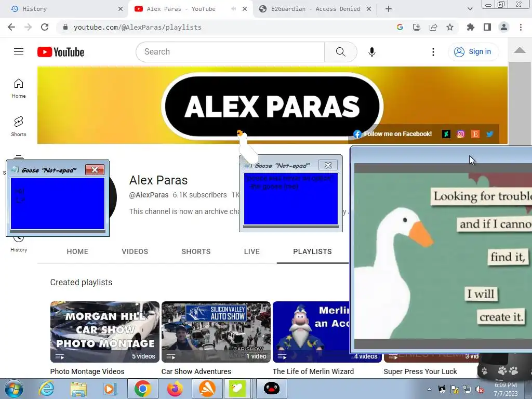Click the search magnifier button
This screenshot has width=532, height=399.
click(x=340, y=52)
